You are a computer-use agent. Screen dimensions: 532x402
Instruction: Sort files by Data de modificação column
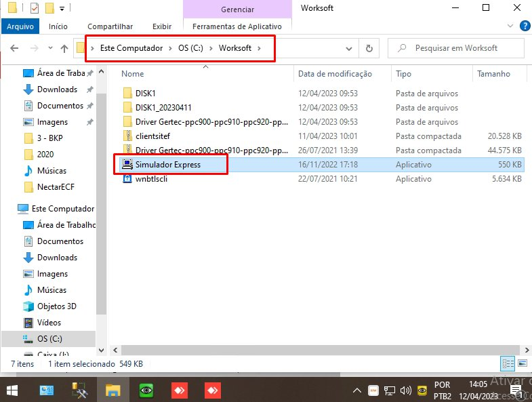pos(335,74)
